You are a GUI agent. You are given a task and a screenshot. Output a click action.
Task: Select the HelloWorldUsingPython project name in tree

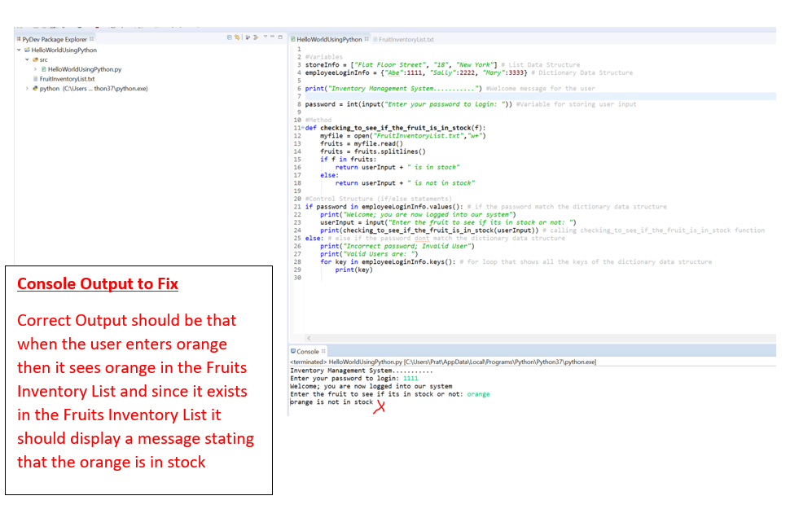click(64, 50)
